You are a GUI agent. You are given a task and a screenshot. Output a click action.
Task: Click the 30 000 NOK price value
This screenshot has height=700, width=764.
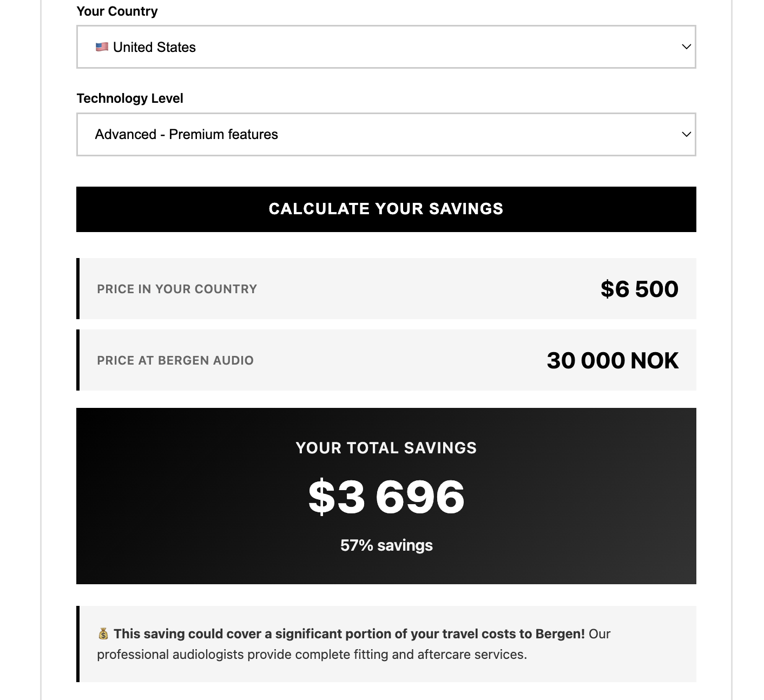coord(612,360)
